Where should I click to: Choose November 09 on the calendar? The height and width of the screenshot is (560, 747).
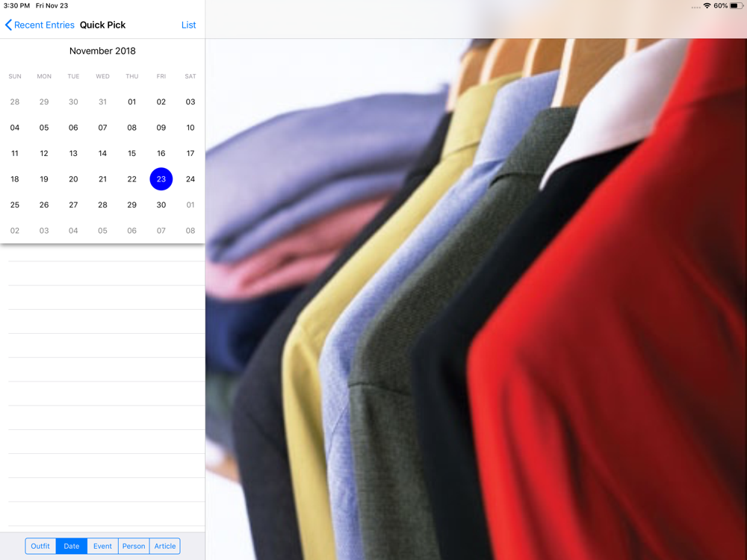pos(161,128)
